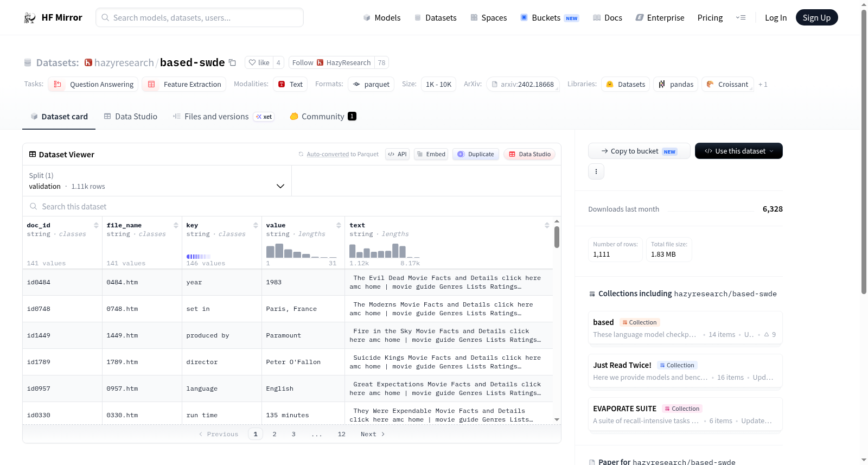This screenshot has width=868, height=465.
Task: Open the navigation overflow menu icon
Action: [x=741, y=17]
